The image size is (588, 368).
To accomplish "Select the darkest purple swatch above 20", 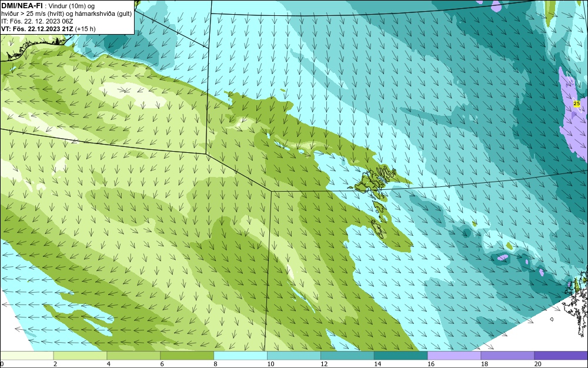I will click(561, 356).
